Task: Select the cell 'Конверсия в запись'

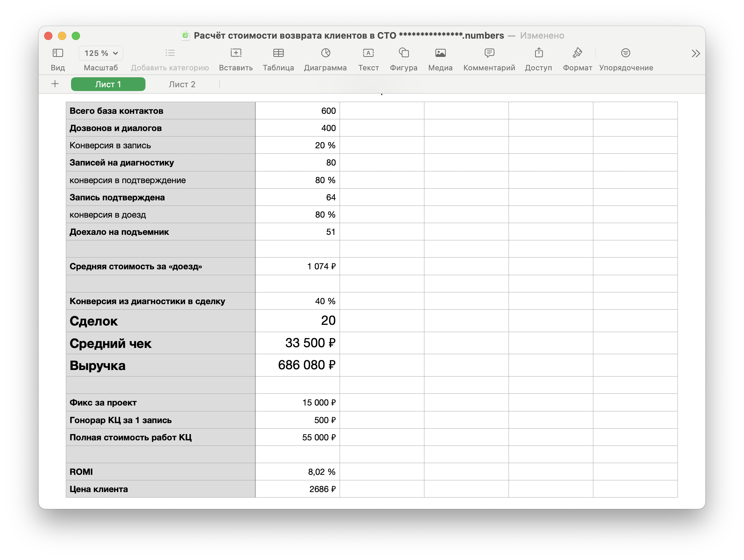Action: 161,145
